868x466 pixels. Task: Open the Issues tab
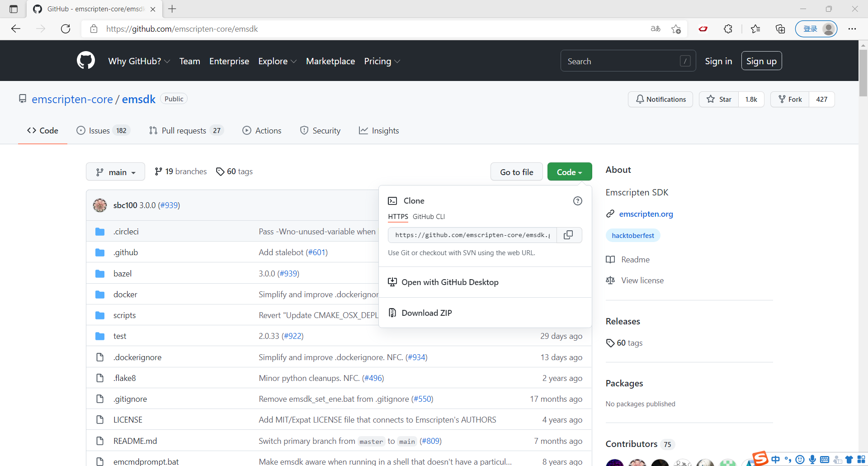(x=104, y=131)
